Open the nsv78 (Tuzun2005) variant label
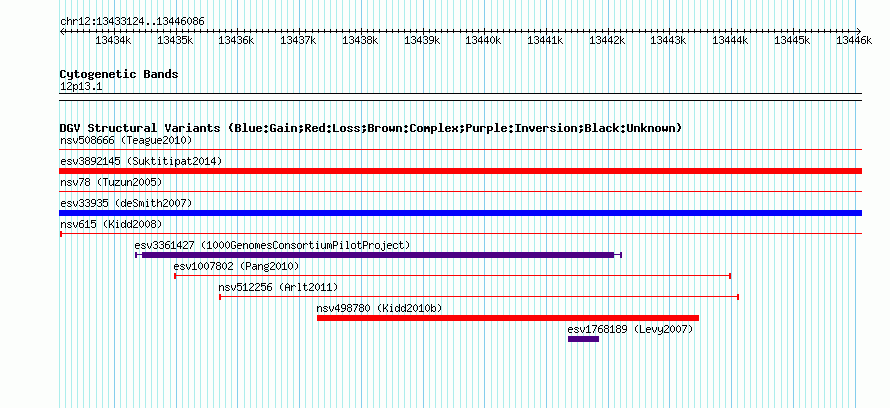This screenshot has width=890, height=408. (111, 182)
